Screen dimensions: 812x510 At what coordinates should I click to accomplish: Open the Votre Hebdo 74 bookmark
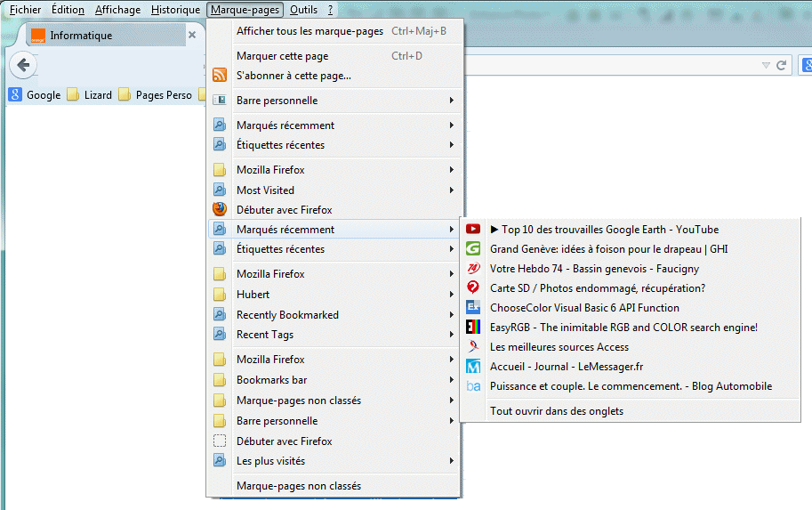click(x=594, y=269)
